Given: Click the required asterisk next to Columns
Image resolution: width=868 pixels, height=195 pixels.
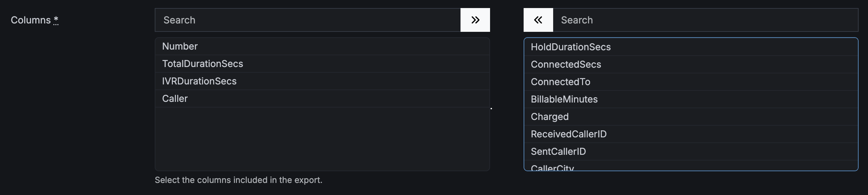Looking at the screenshot, I should [x=56, y=20].
